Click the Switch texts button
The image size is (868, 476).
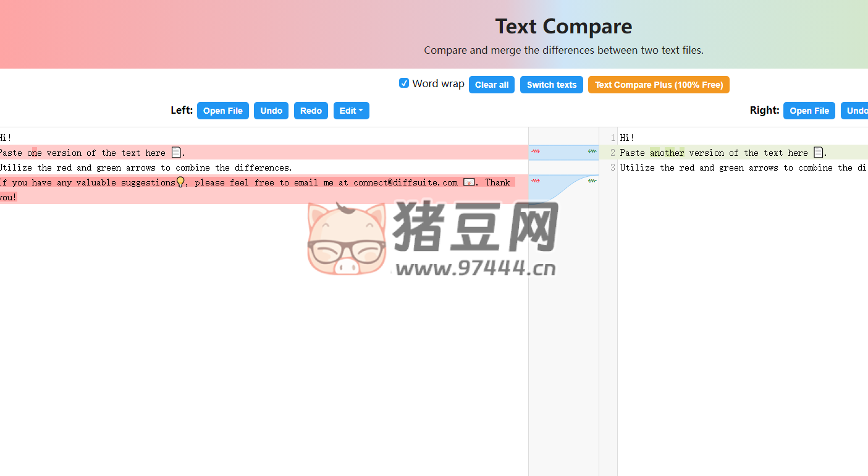click(x=551, y=85)
